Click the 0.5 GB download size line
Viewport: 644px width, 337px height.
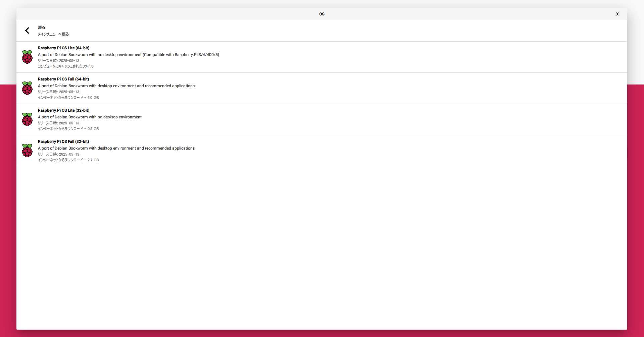[x=68, y=129]
